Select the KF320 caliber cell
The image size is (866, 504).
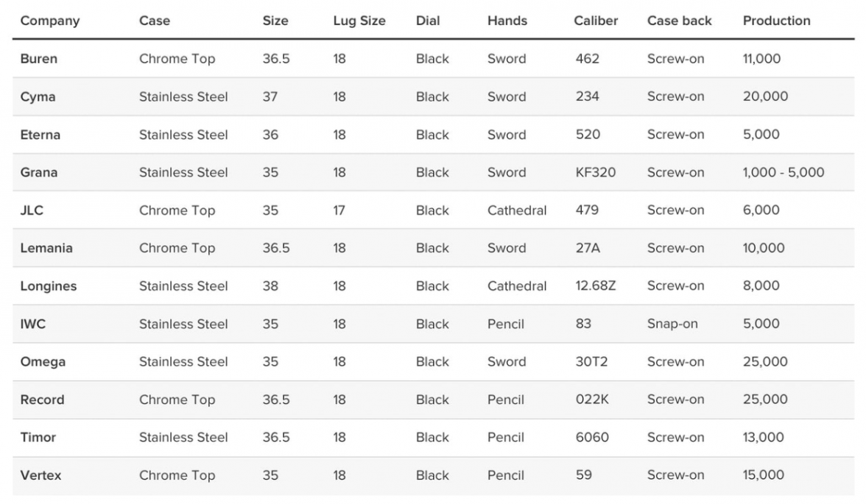(595, 173)
